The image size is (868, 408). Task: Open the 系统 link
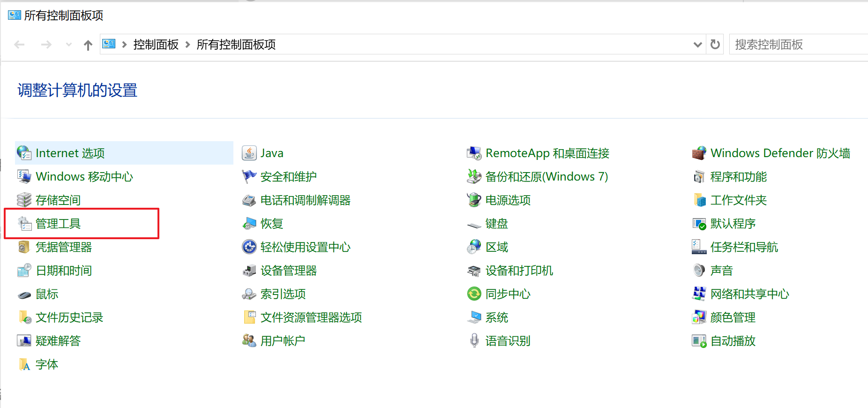pos(497,317)
